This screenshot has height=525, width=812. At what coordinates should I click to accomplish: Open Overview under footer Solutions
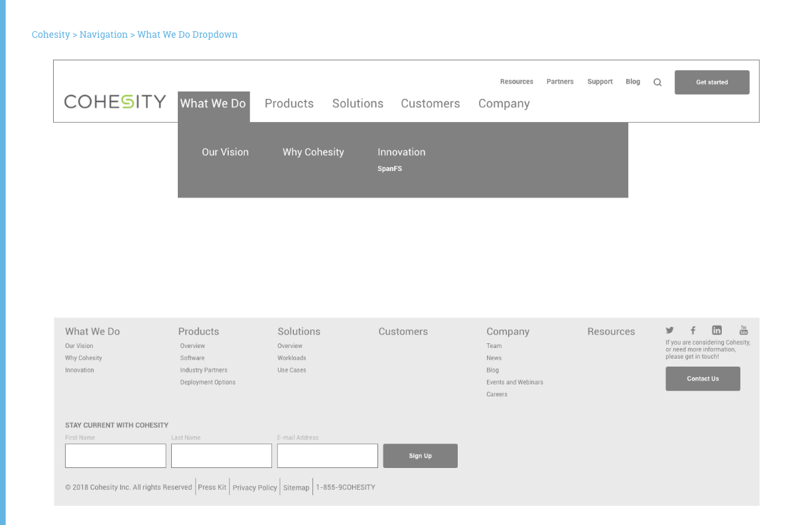coord(290,346)
